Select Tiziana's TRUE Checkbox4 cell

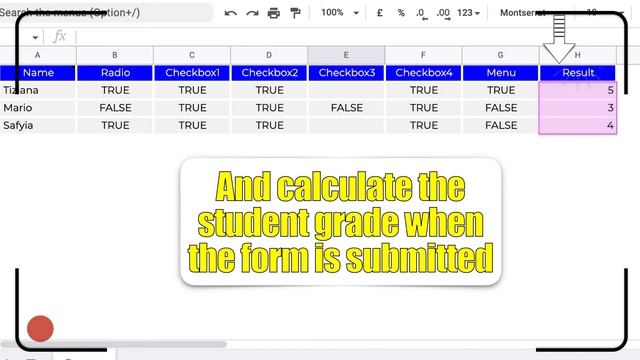[424, 90]
